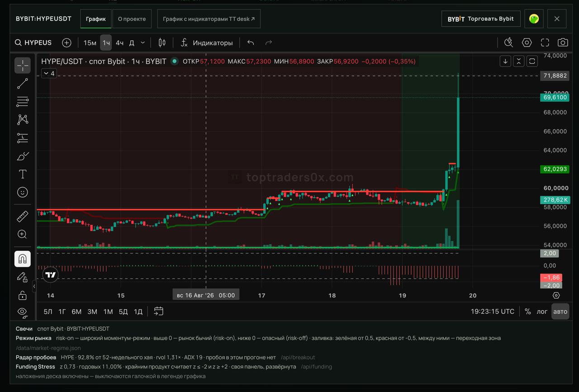Image resolution: width=579 pixels, height=392 pixels.
Task: Open График с индикаторами TT desk link
Action: [x=209, y=19]
